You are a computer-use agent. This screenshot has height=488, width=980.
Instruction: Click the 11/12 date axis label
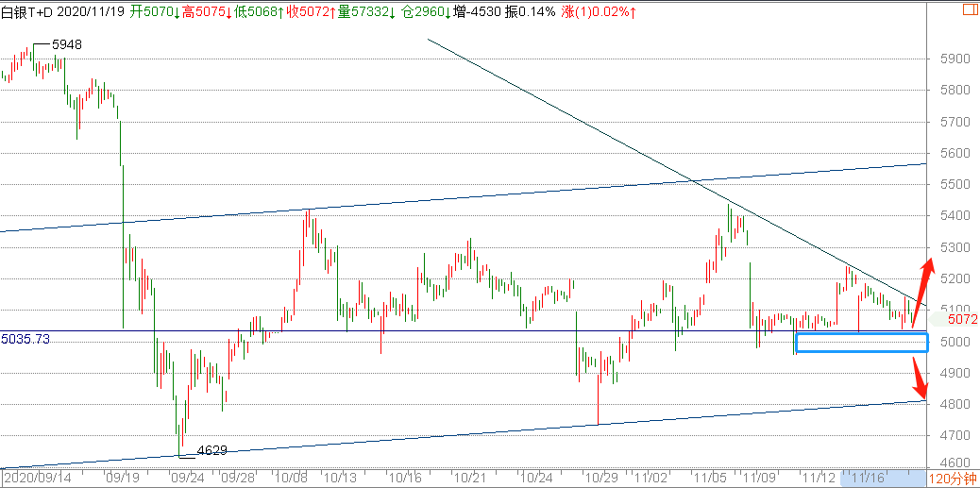click(x=819, y=479)
